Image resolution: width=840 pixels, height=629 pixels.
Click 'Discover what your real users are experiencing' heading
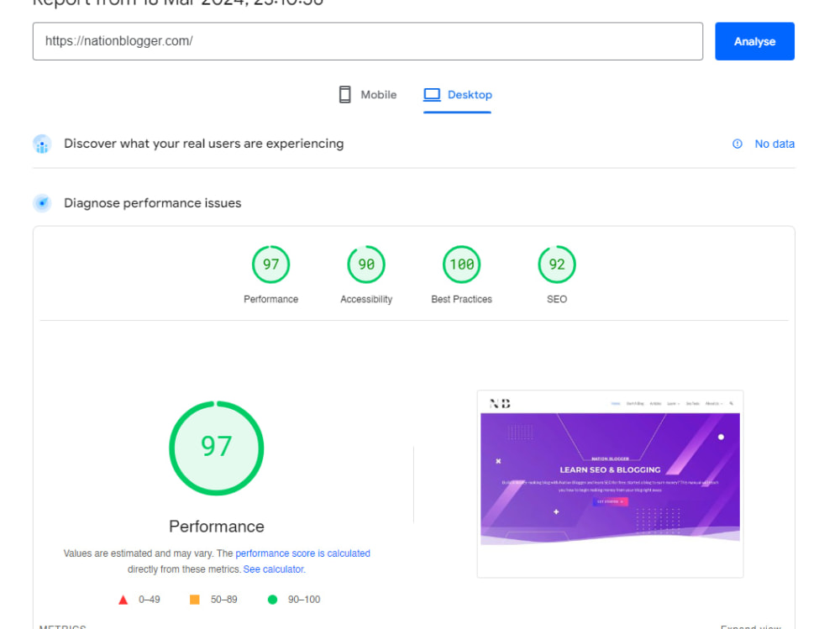click(x=203, y=144)
